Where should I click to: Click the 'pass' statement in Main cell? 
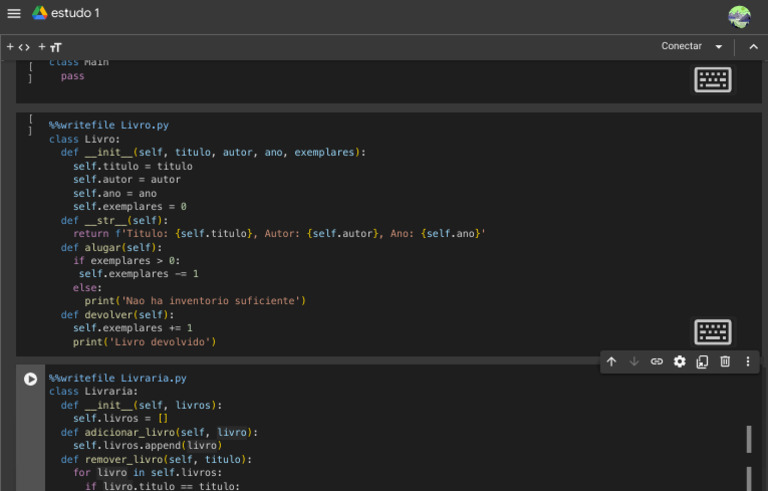pyautogui.click(x=72, y=76)
